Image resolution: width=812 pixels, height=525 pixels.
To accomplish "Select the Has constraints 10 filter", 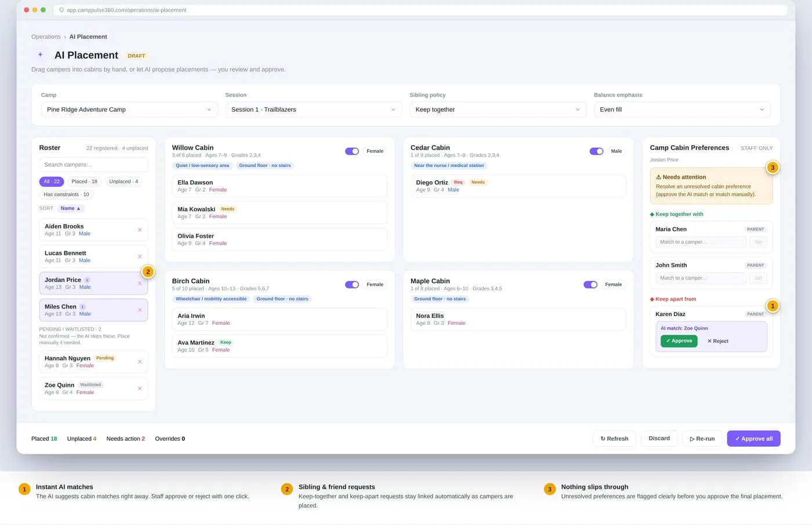I will (67, 194).
